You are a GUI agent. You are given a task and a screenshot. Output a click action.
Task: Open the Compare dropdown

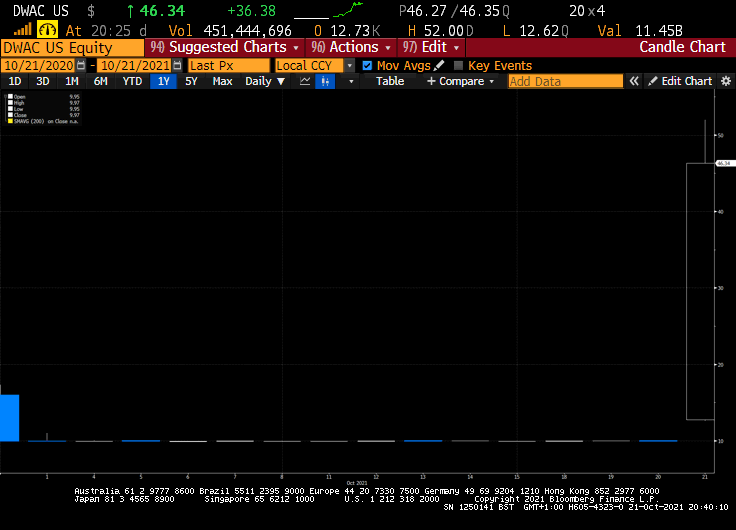point(460,81)
